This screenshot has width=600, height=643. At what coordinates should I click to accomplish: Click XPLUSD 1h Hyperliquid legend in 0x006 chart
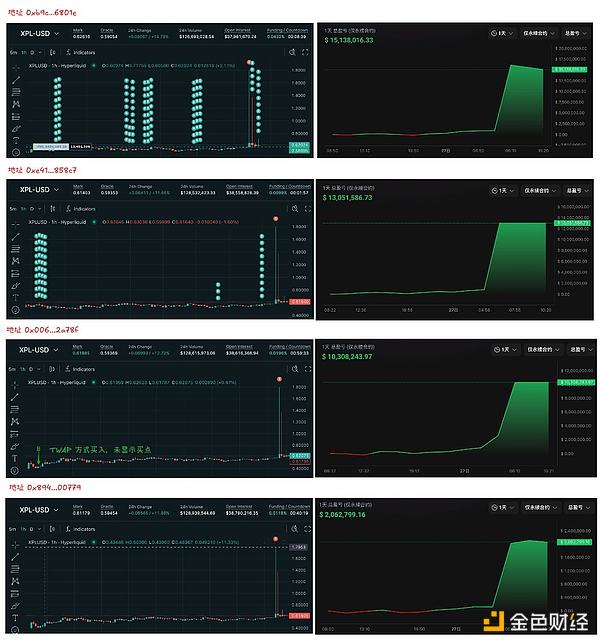click(x=57, y=382)
